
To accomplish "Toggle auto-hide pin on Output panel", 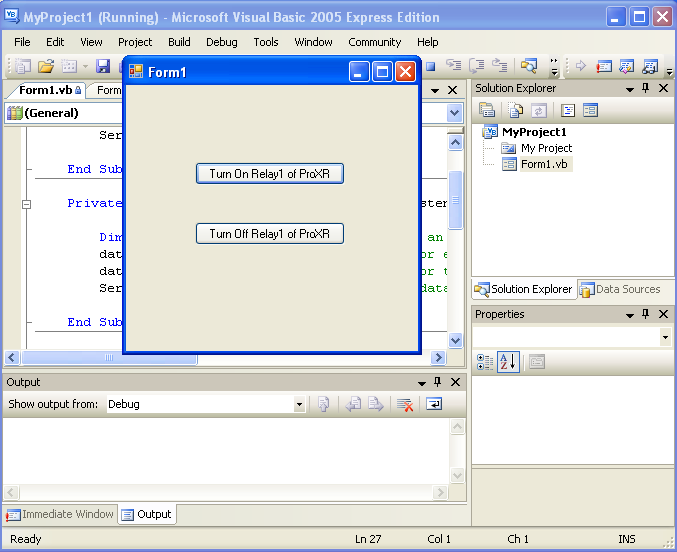I will point(437,382).
